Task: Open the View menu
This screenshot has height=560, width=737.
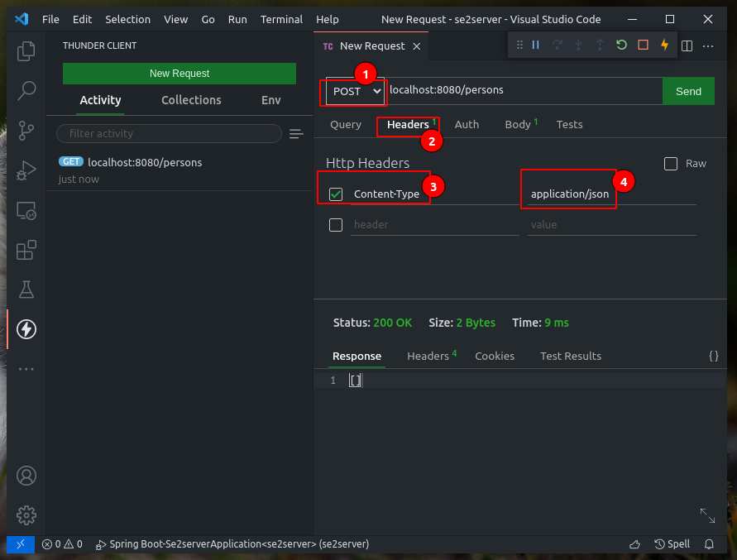Action: pos(176,19)
